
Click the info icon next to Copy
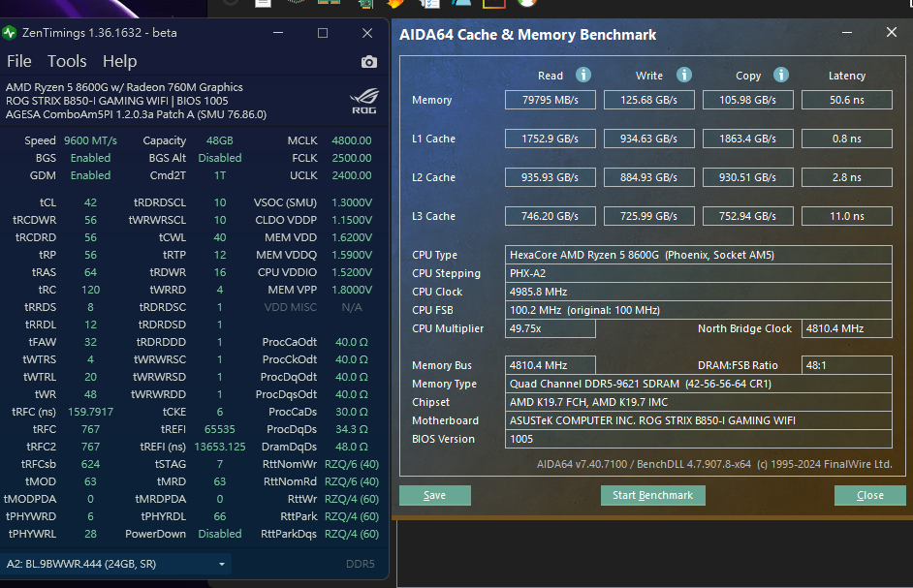pos(781,76)
